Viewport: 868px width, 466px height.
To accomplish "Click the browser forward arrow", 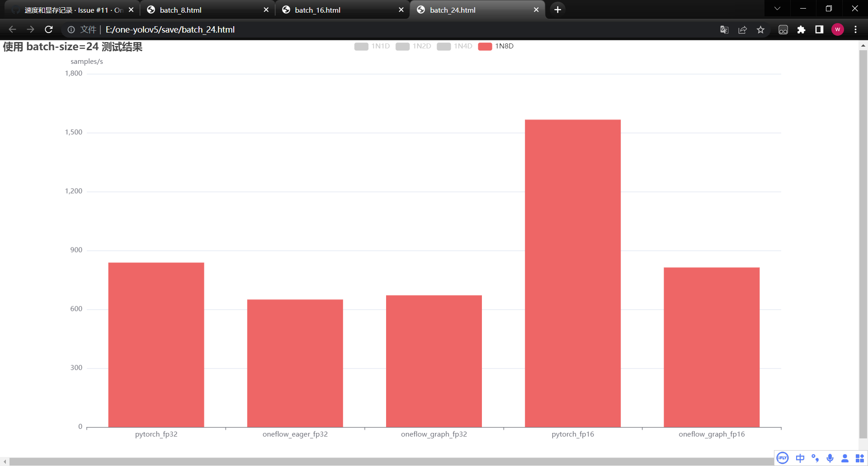I will point(30,29).
